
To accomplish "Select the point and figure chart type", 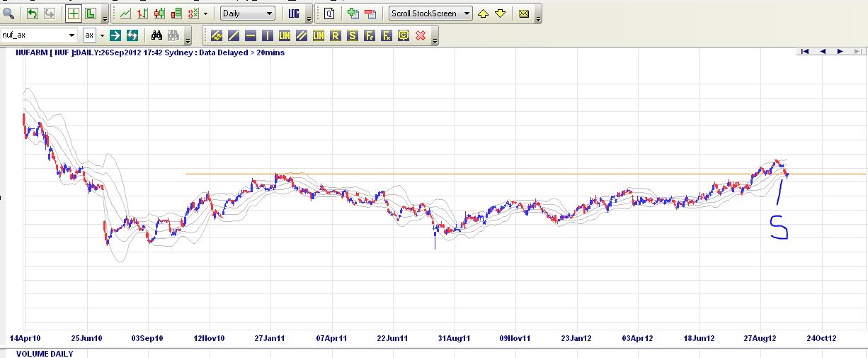I will (x=193, y=13).
